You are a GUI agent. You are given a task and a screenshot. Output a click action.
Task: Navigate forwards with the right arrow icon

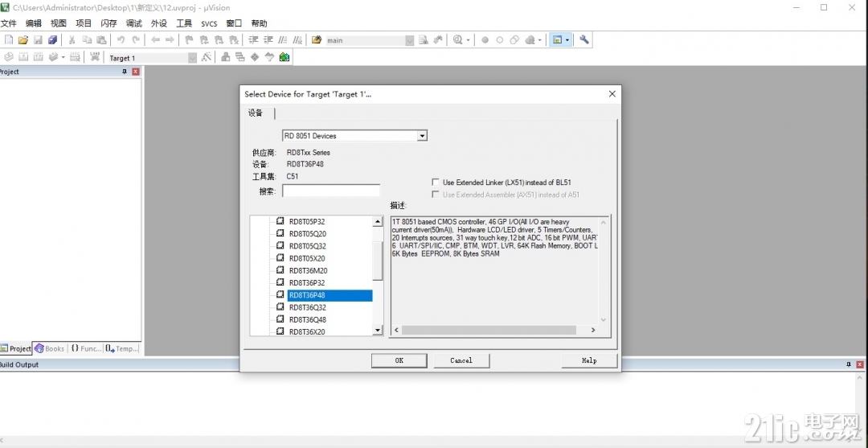pyautogui.click(x=170, y=40)
